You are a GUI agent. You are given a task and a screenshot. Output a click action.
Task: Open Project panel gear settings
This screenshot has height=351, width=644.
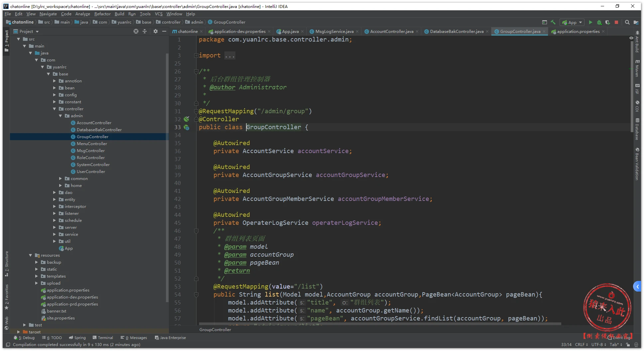pos(156,31)
